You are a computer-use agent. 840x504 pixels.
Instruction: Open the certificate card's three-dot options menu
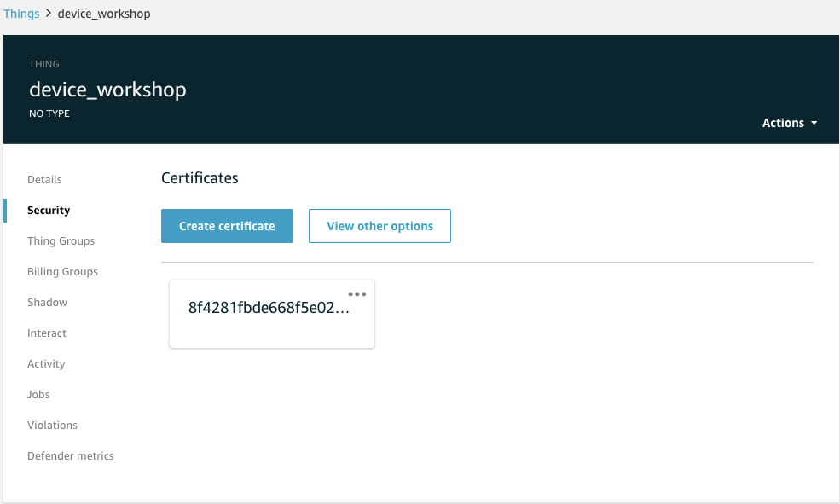pos(356,293)
